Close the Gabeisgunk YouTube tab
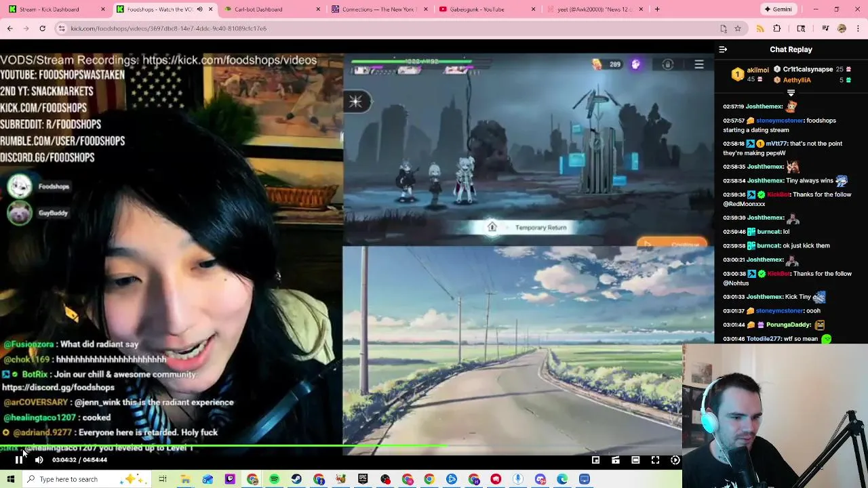Image resolution: width=868 pixels, height=488 pixels. [533, 9]
